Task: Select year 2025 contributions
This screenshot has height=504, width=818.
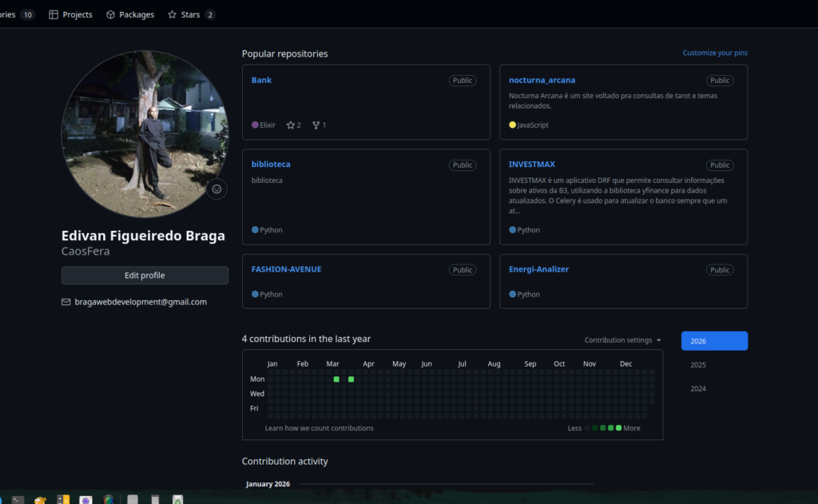Action: 698,365
